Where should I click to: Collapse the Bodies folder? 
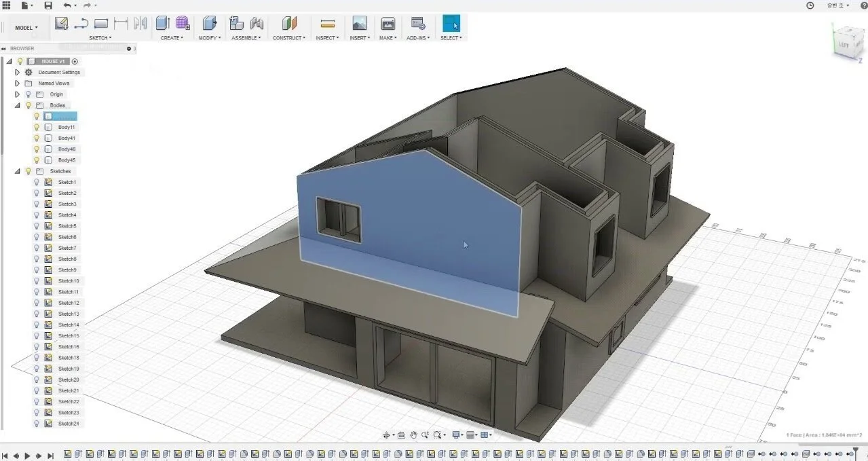[17, 105]
